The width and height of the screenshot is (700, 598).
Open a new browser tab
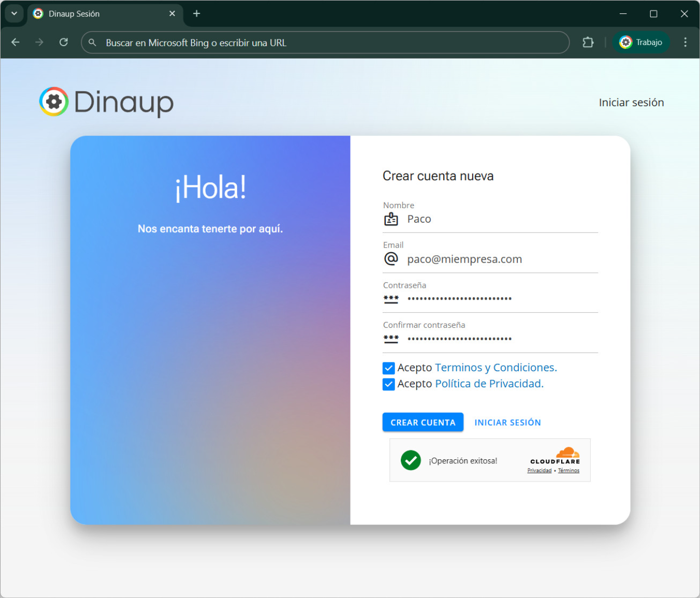[197, 14]
